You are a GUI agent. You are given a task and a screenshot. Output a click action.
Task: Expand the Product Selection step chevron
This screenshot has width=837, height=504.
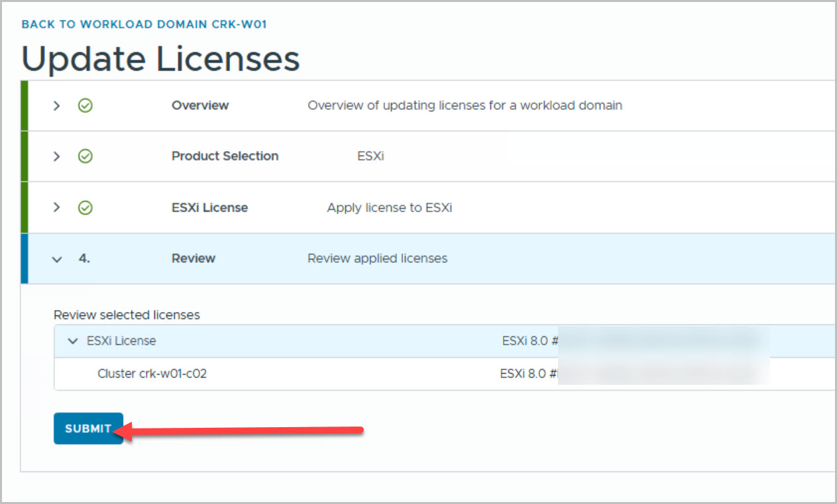pyautogui.click(x=56, y=156)
